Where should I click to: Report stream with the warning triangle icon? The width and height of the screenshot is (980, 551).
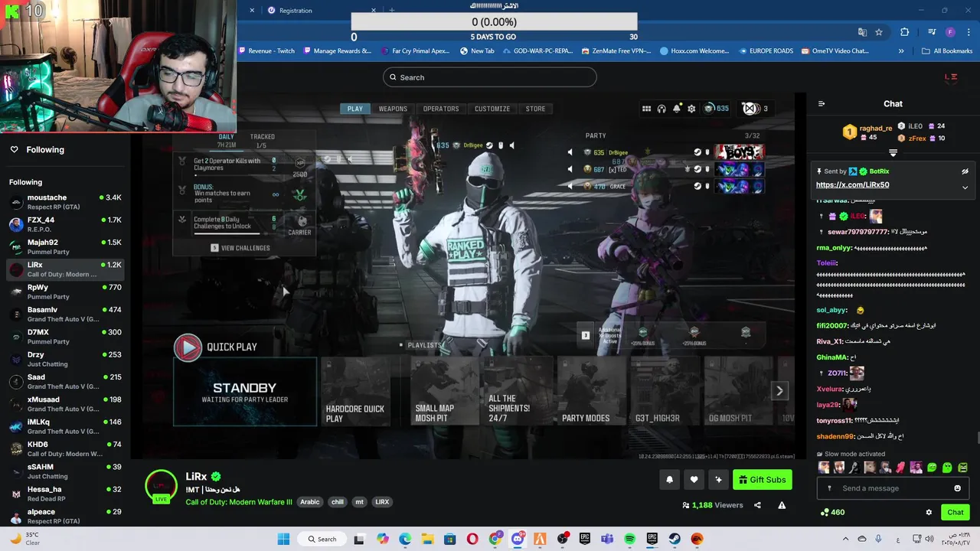782,505
